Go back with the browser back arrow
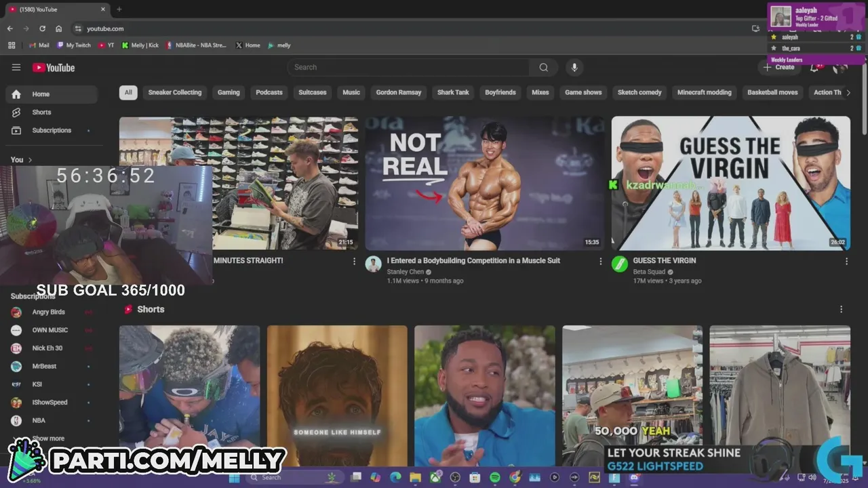 [x=9, y=28]
